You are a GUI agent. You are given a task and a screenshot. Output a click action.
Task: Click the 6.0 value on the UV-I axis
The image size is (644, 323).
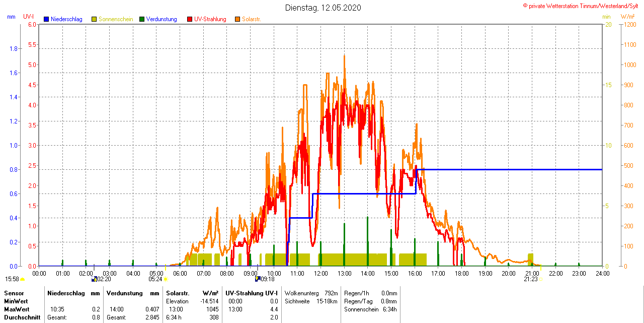point(32,24)
